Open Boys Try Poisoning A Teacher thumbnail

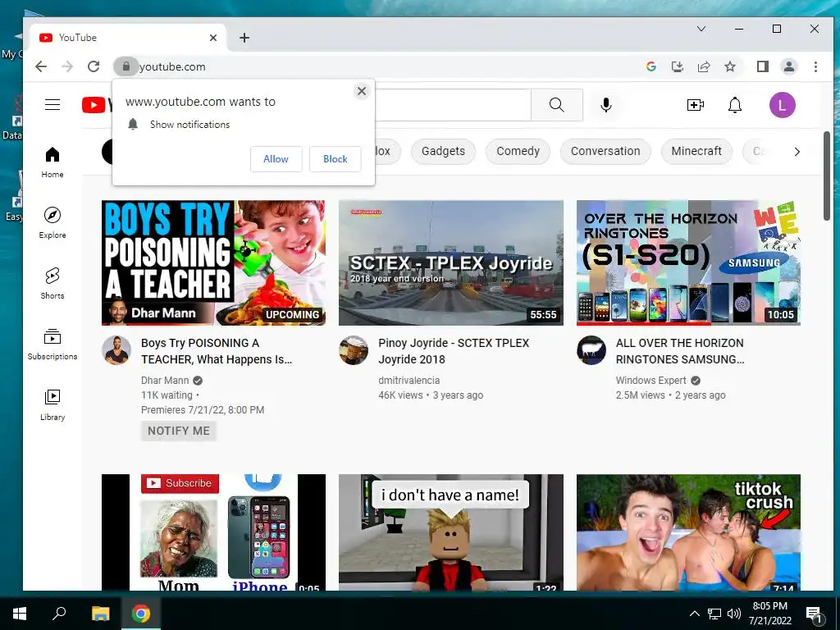click(x=214, y=262)
